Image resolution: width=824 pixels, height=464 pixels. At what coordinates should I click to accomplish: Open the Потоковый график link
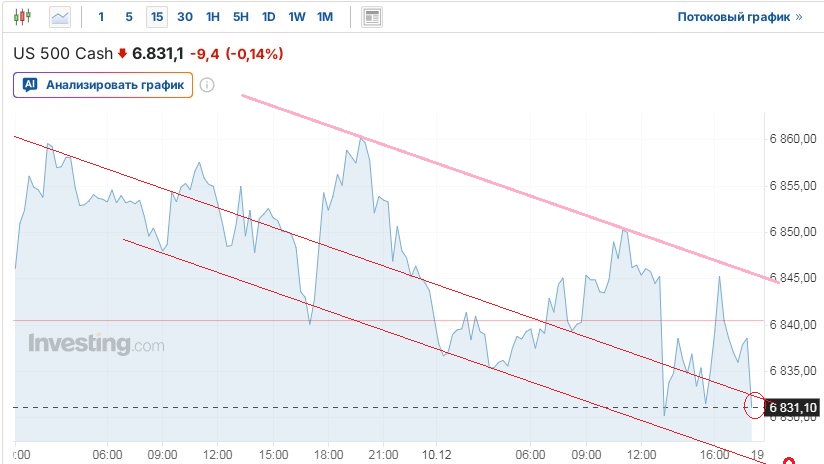point(740,17)
